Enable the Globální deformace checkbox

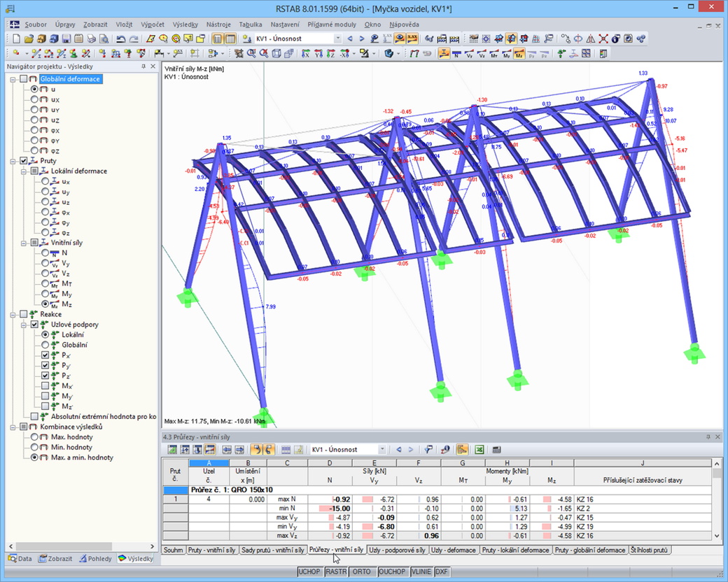24,79
